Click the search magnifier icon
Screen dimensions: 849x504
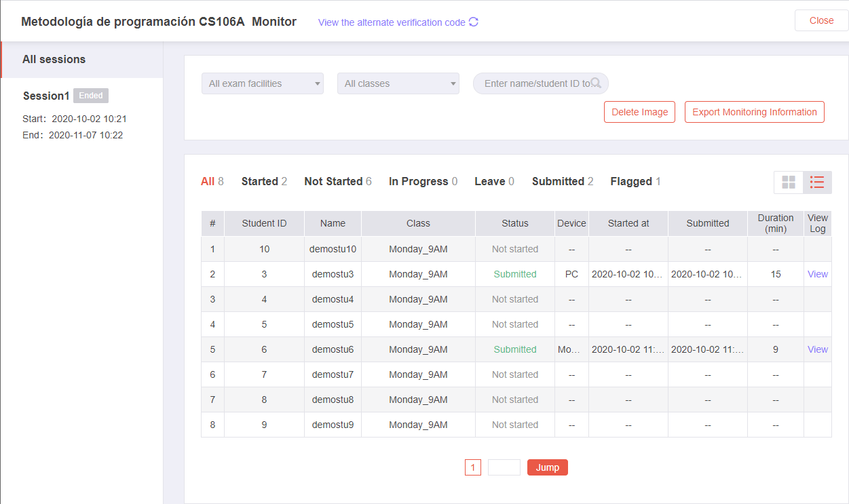(x=596, y=83)
